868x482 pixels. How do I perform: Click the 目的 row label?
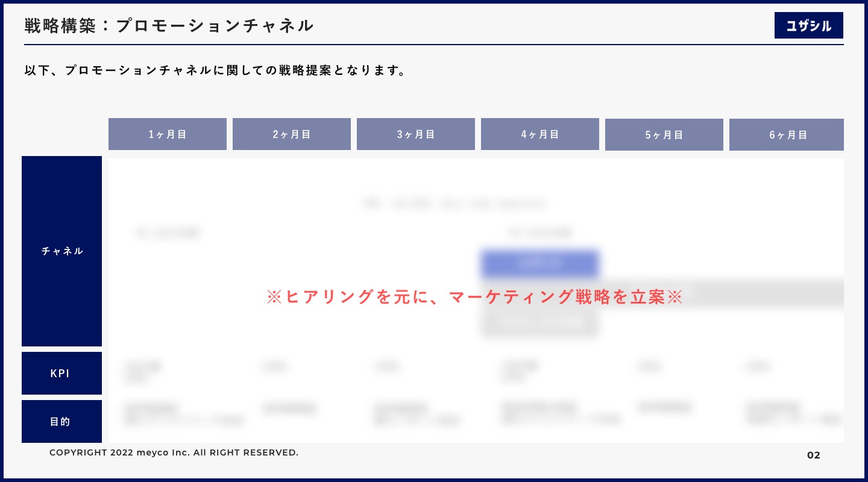[x=61, y=422]
